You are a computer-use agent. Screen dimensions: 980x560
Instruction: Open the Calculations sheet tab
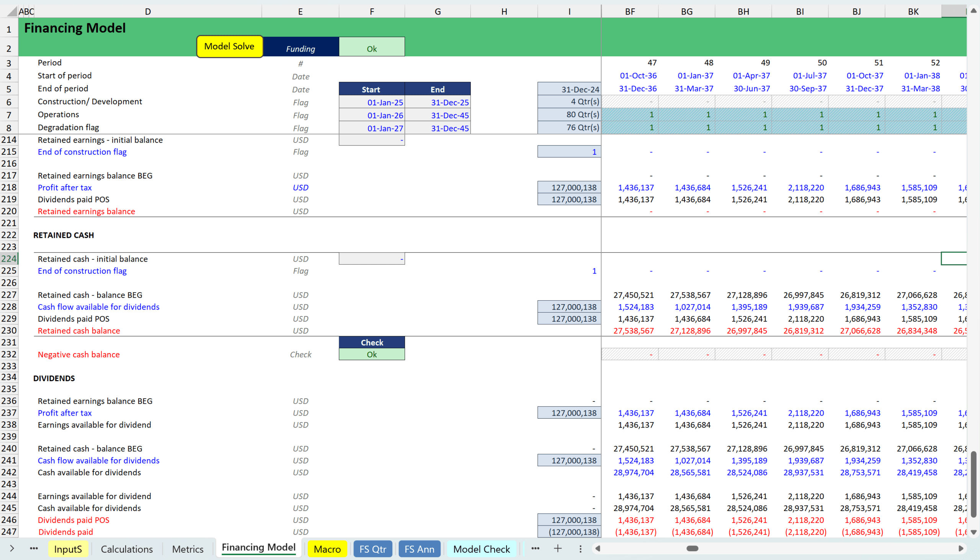[x=126, y=549]
